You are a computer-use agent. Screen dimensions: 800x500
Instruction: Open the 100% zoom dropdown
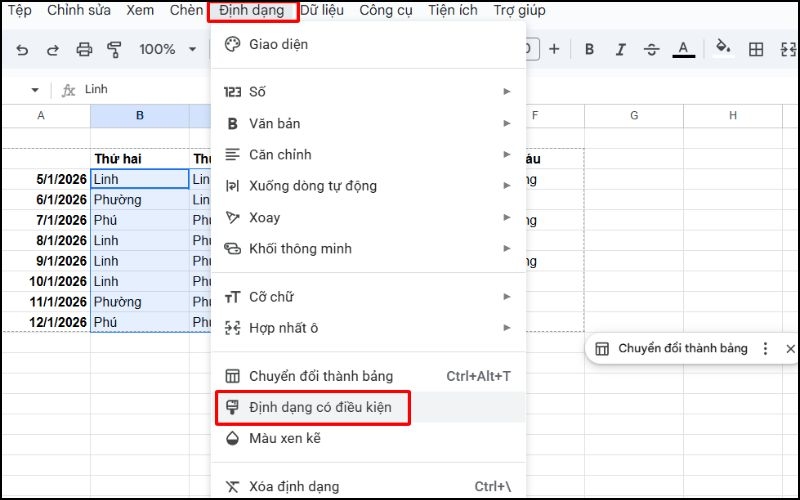pos(168,49)
